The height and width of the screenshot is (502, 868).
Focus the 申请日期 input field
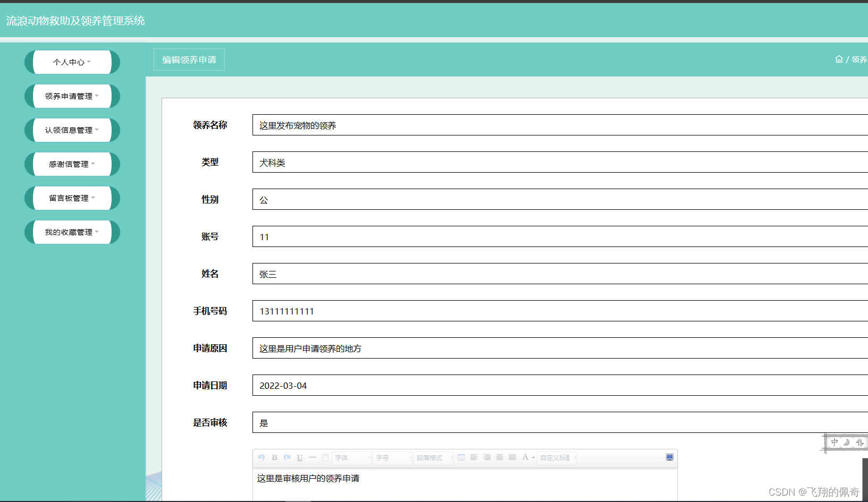click(x=560, y=385)
